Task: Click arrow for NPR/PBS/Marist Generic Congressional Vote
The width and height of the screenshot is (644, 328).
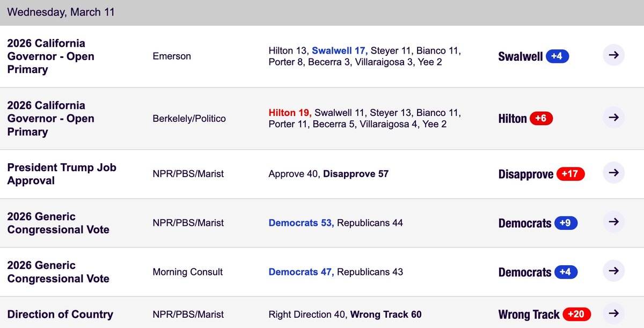Action: 613,222
